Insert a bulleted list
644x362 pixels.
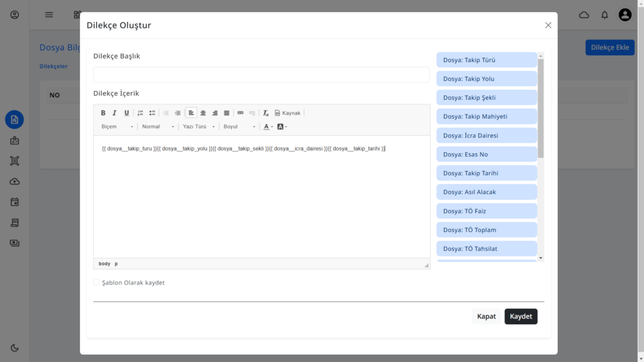click(152, 113)
